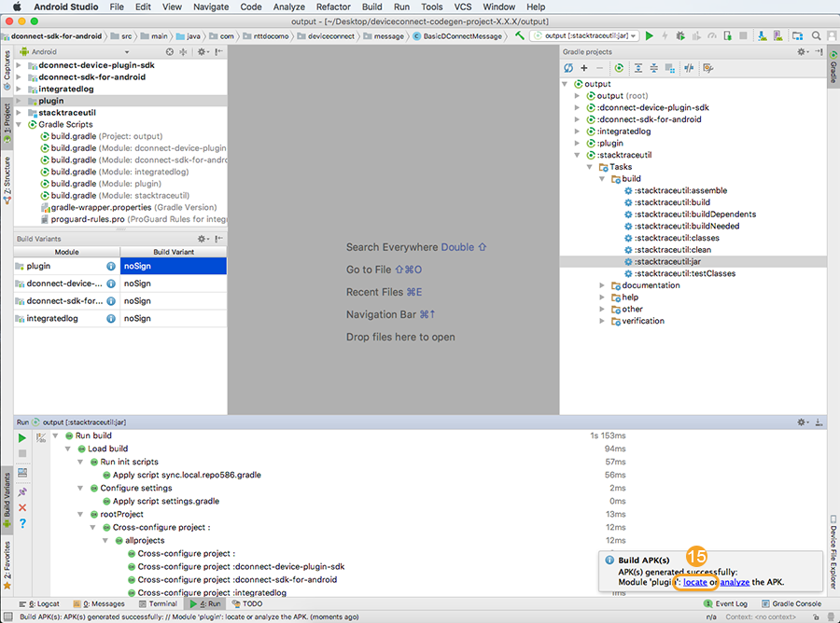Open the Project panel gear settings
Screen dimensions: 840x623
(x=203, y=52)
